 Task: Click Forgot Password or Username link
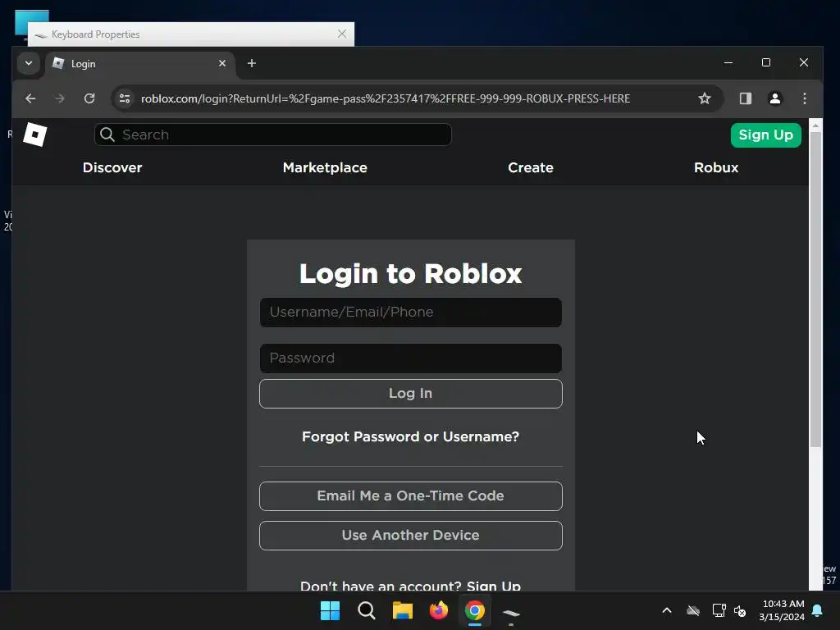click(411, 436)
